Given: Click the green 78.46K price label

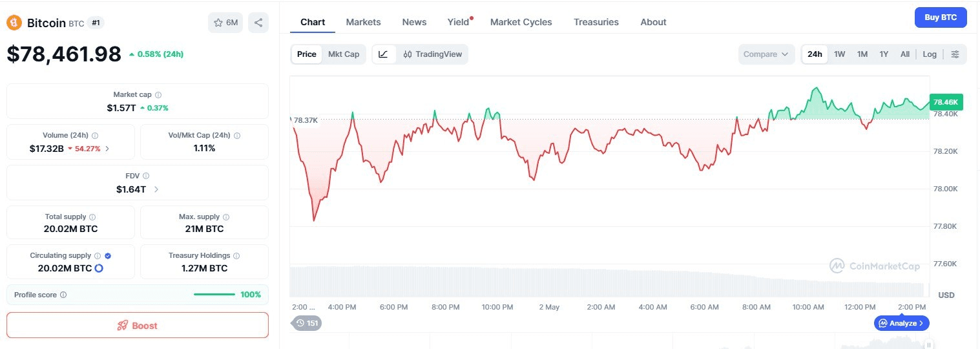Looking at the screenshot, I should point(946,102).
